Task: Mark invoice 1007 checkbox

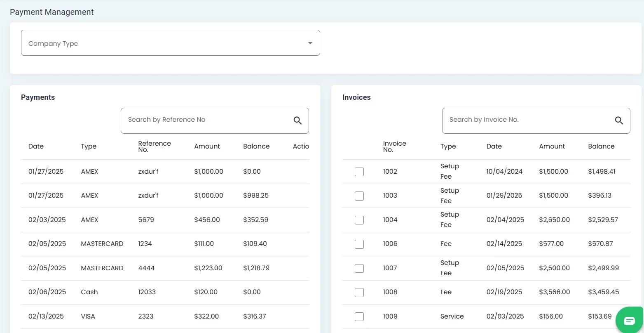Action: tap(359, 268)
